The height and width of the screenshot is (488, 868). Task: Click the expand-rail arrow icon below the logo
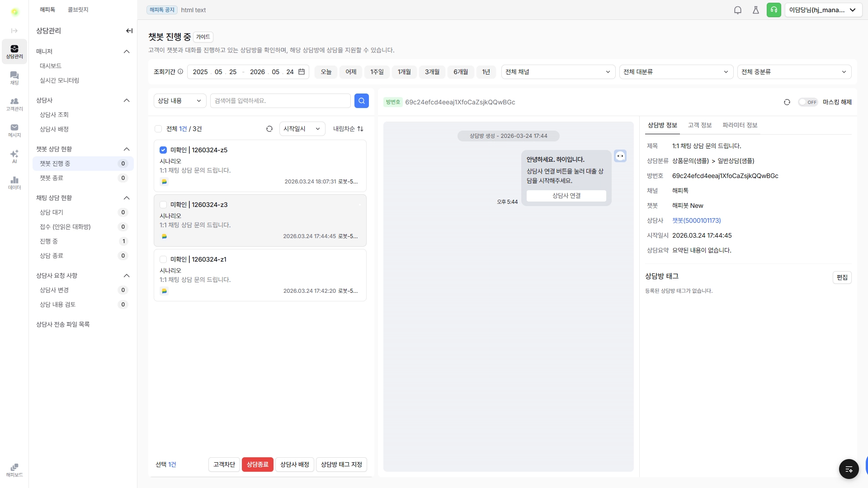click(x=14, y=31)
